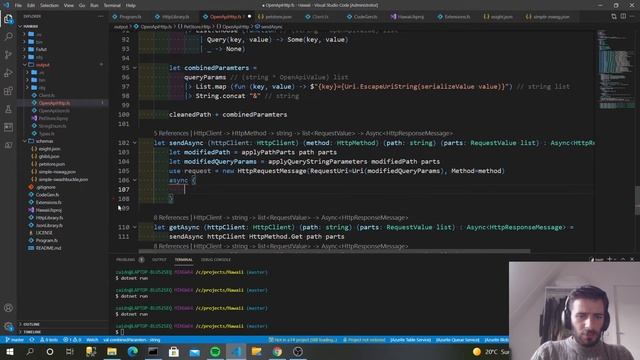The image size is (640, 360).
Task: Expand the TIMELINE section
Action: click(x=31, y=332)
